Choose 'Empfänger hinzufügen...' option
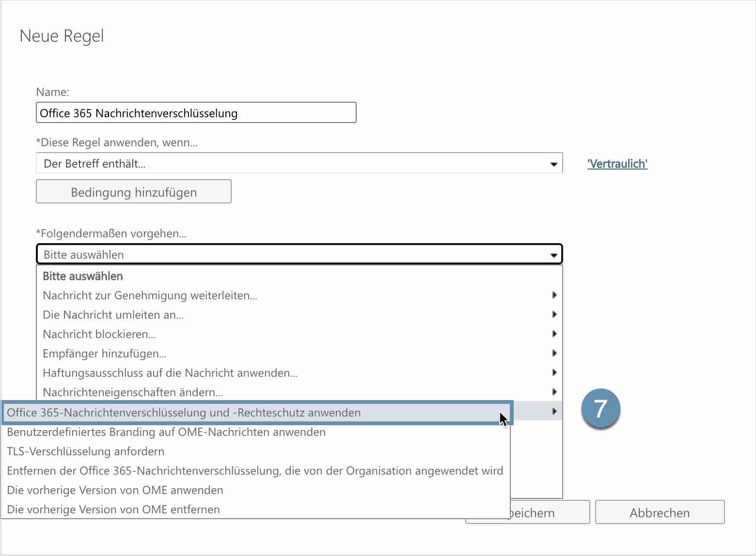Image resolution: width=756 pixels, height=556 pixels. tap(299, 354)
